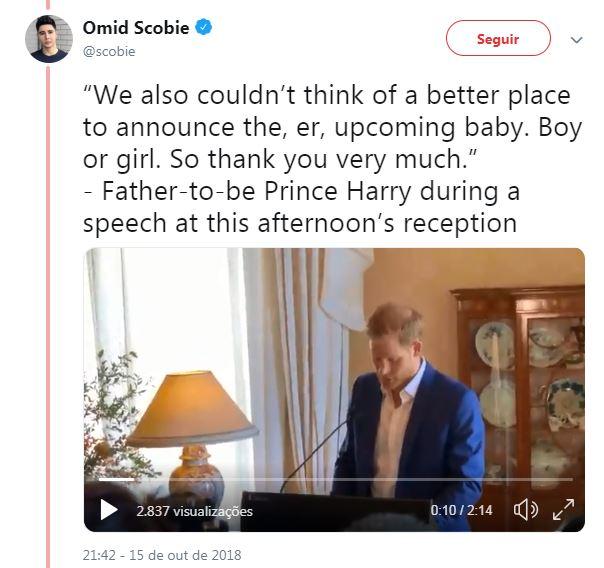Open Omid Scobie's profile picture

point(49,39)
